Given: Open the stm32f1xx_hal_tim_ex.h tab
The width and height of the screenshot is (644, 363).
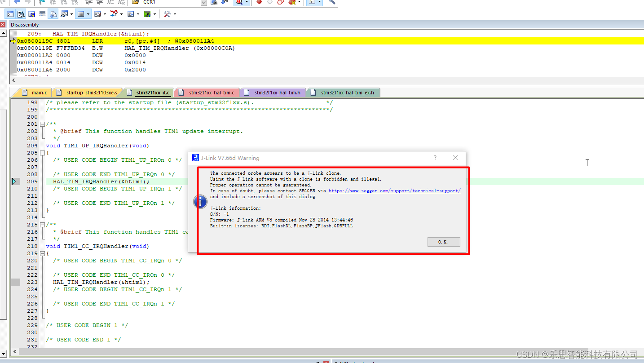Looking at the screenshot, I should pyautogui.click(x=344, y=93).
